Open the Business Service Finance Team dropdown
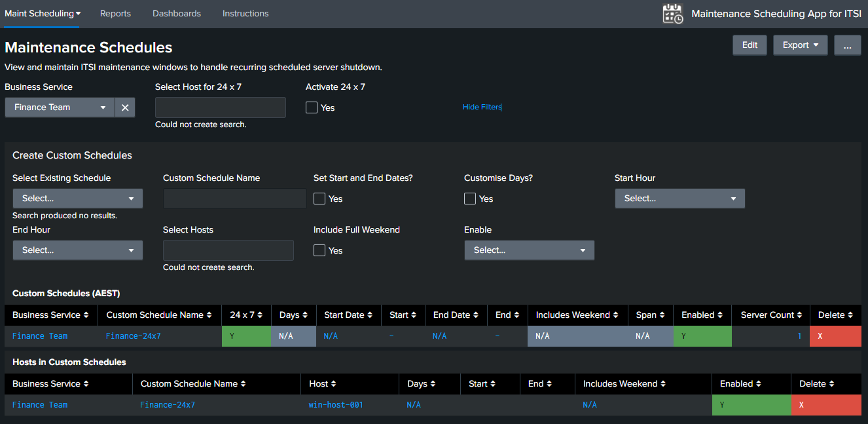The image size is (868, 424). (x=60, y=107)
